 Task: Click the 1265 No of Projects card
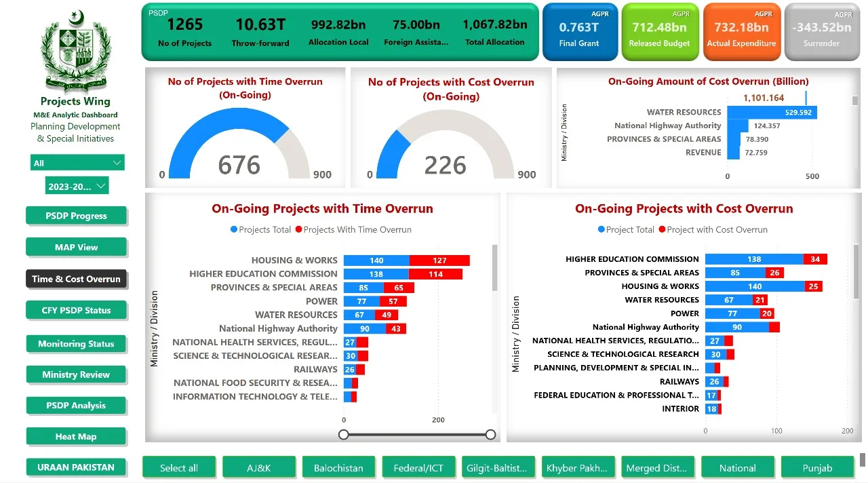(184, 32)
